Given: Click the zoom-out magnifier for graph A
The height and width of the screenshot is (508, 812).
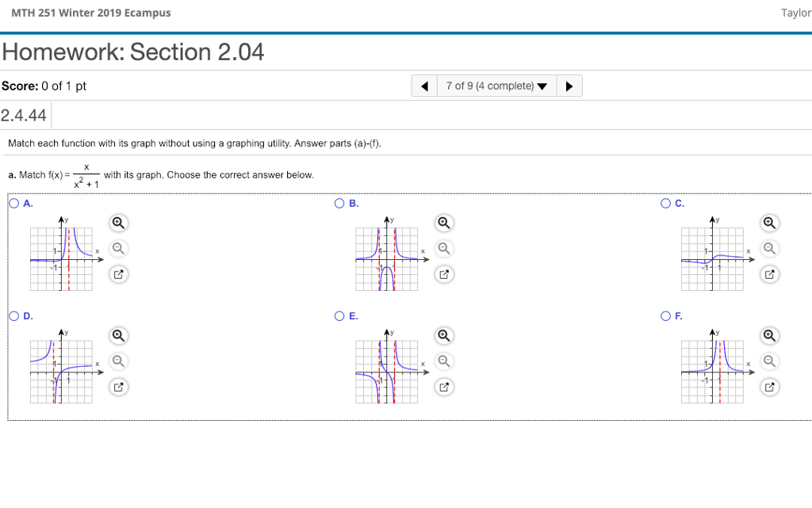Looking at the screenshot, I should (117, 248).
